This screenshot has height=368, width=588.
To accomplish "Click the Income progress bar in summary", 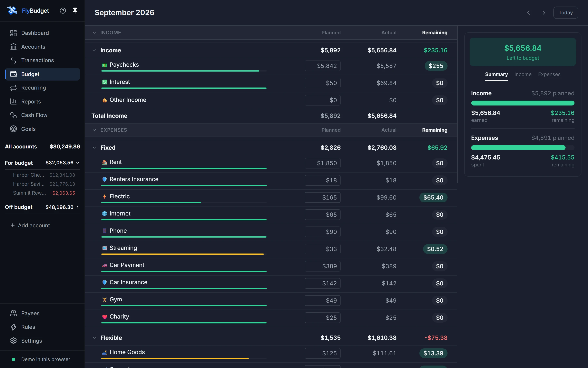I will click(x=523, y=103).
